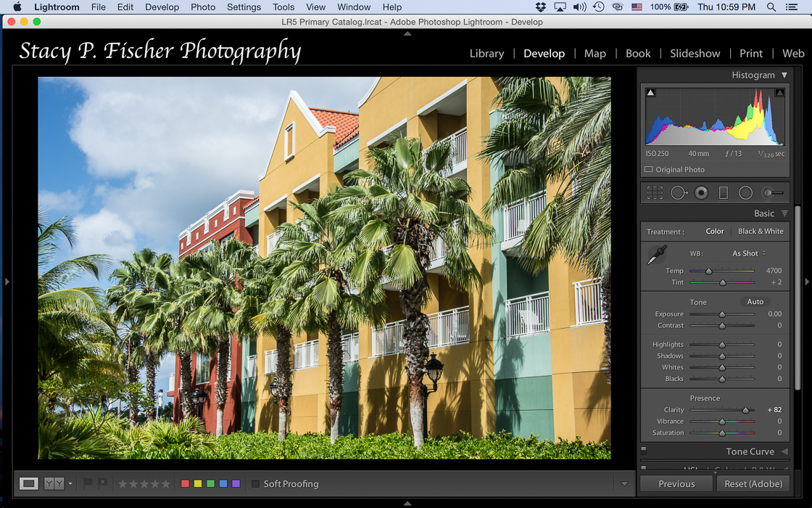Click the main palm trees photo

coord(324,268)
